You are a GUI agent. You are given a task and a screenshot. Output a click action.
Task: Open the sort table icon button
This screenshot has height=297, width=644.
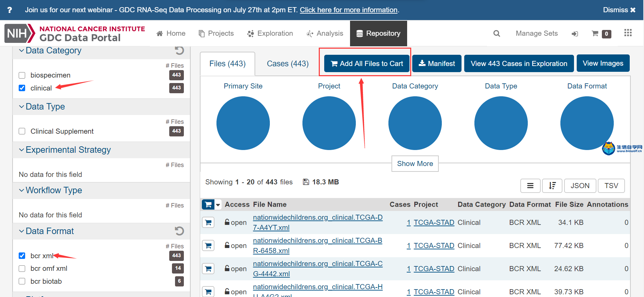pyautogui.click(x=552, y=186)
